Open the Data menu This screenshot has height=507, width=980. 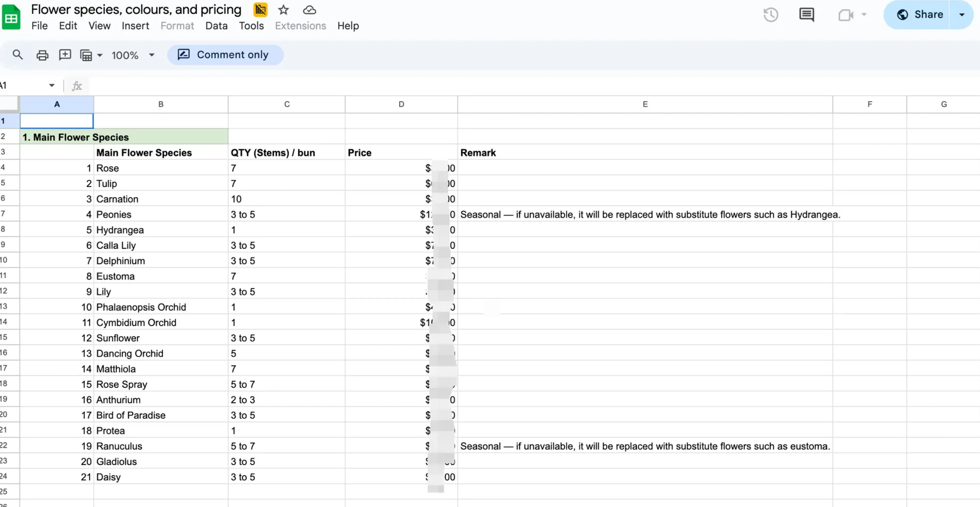coord(216,26)
